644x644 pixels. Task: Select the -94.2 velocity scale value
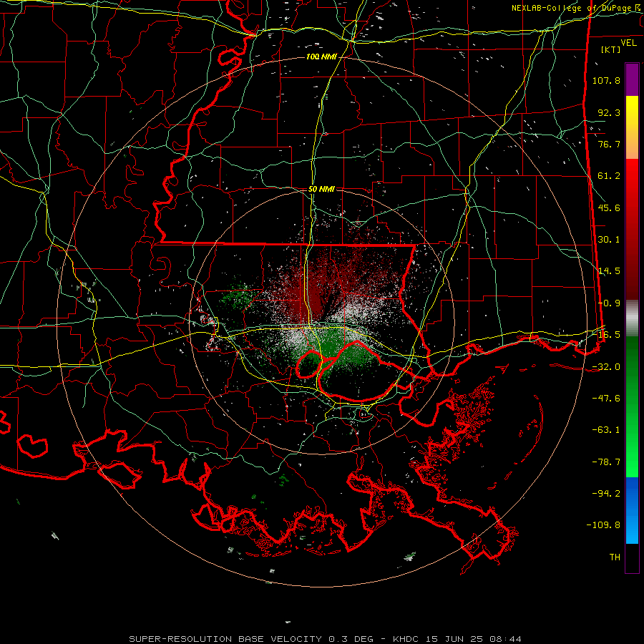point(606,493)
